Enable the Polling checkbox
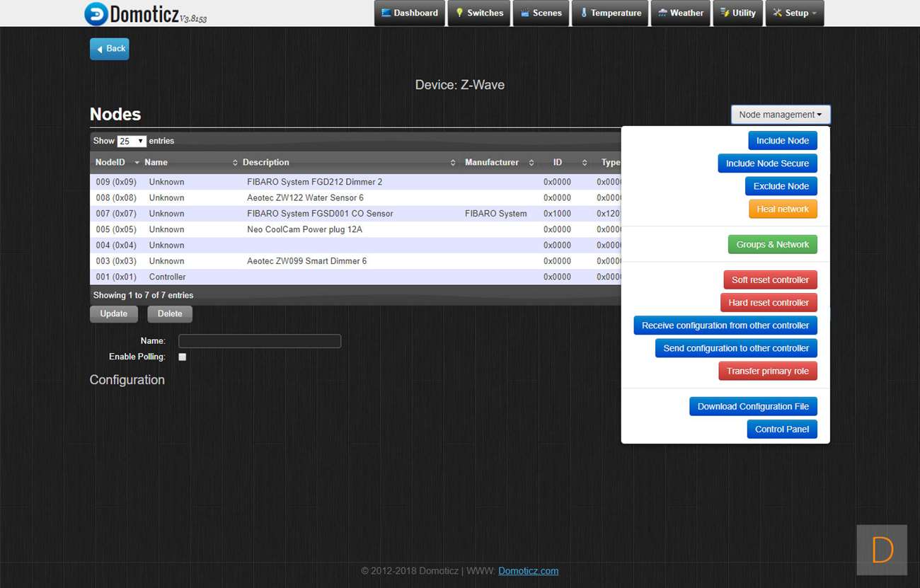920x588 pixels. [x=183, y=357]
